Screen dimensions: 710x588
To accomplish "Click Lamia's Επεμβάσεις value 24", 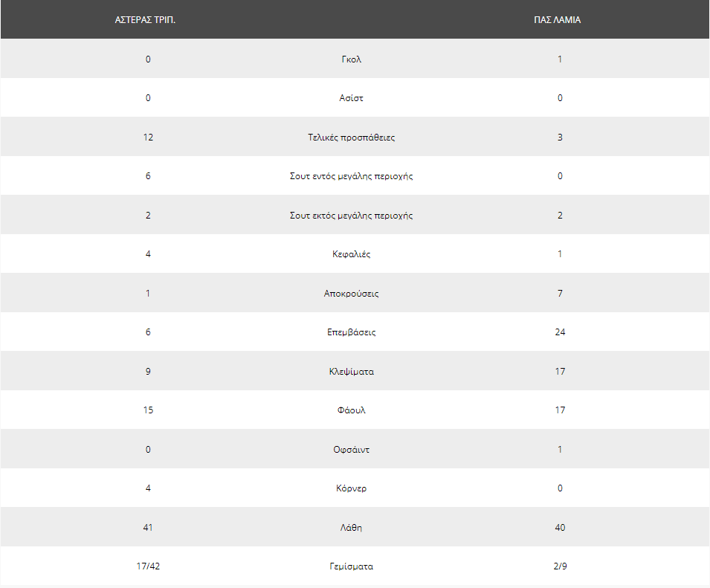I will [x=560, y=332].
